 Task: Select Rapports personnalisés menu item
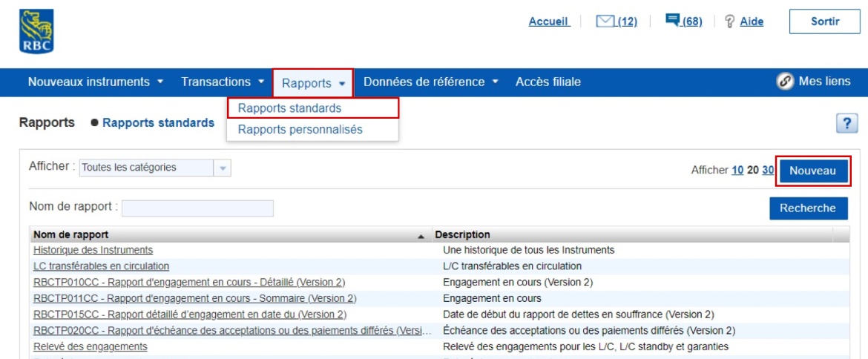pos(300,130)
